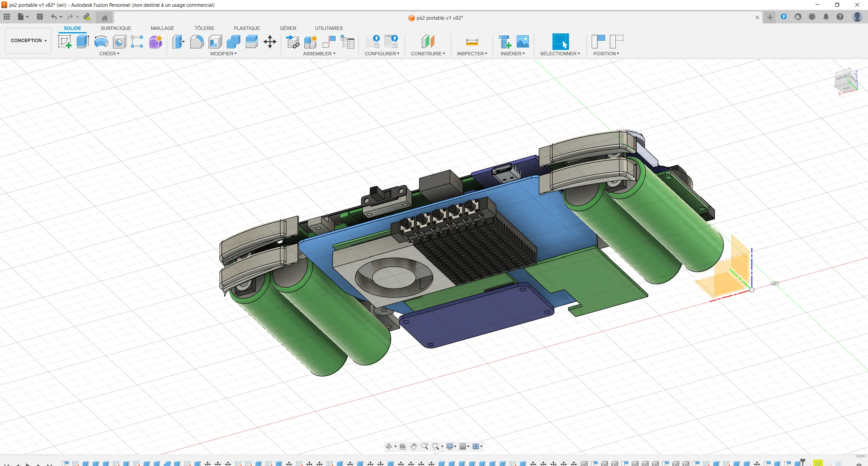Select the Offset Face tool
Screen dimensions: 868x466
pyautogui.click(x=252, y=42)
